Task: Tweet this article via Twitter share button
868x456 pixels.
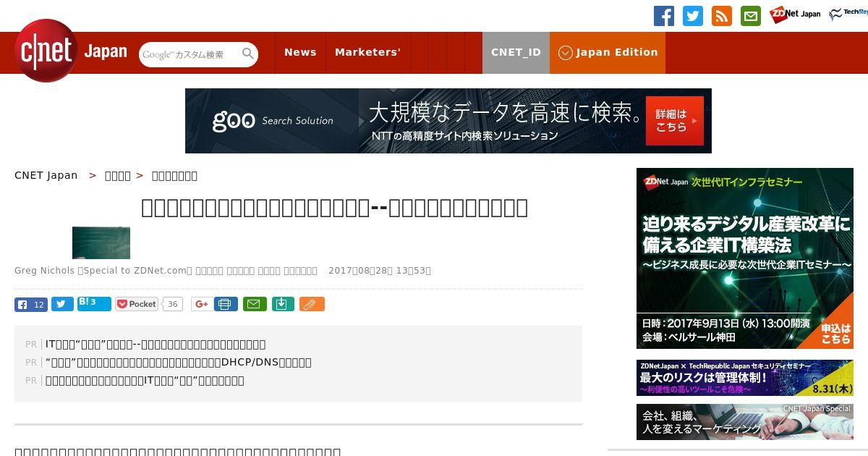Action: (62, 304)
